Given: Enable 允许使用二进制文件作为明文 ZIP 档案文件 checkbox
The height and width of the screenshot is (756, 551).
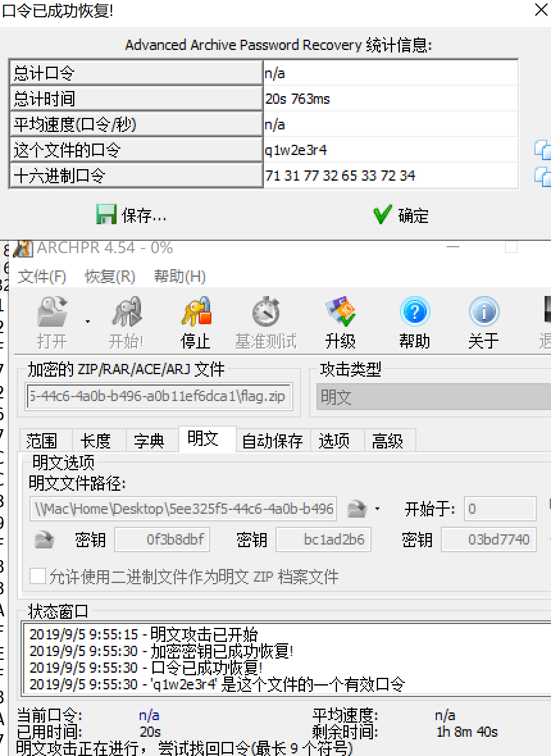Looking at the screenshot, I should click(x=38, y=576).
